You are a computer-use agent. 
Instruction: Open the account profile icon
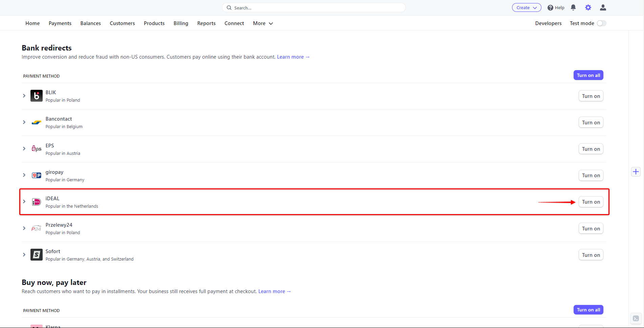603,7
